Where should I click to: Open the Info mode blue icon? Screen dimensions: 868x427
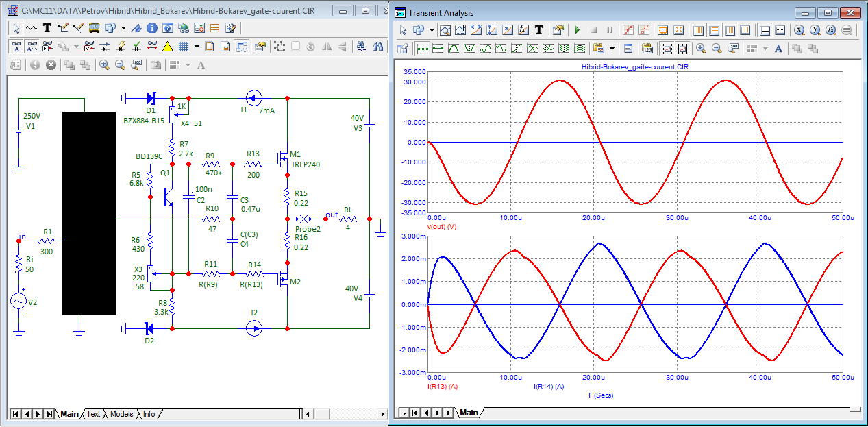[x=151, y=28]
